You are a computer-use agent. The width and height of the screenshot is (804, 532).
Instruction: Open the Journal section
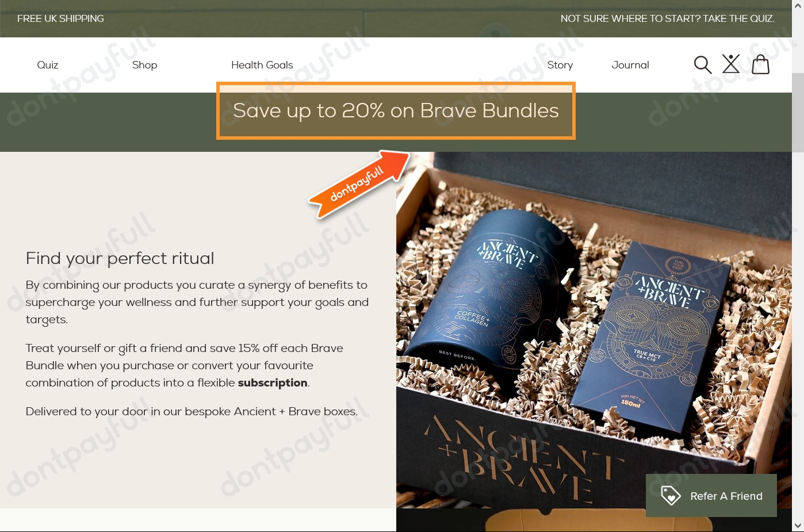pos(630,65)
